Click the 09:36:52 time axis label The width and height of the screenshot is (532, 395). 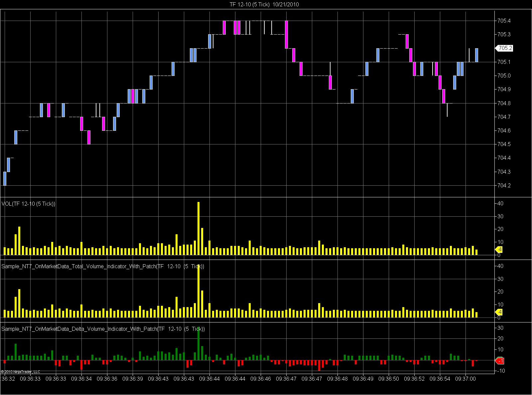pos(414,379)
